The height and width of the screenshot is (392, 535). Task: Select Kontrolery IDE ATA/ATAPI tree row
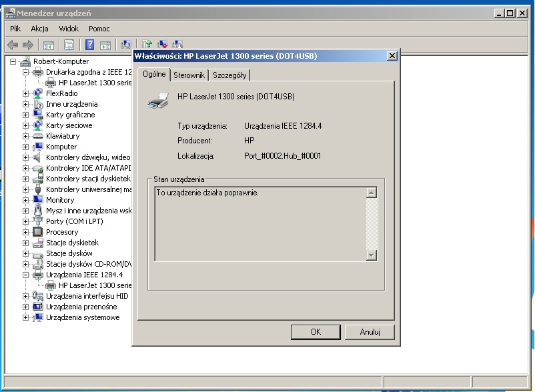(88, 168)
